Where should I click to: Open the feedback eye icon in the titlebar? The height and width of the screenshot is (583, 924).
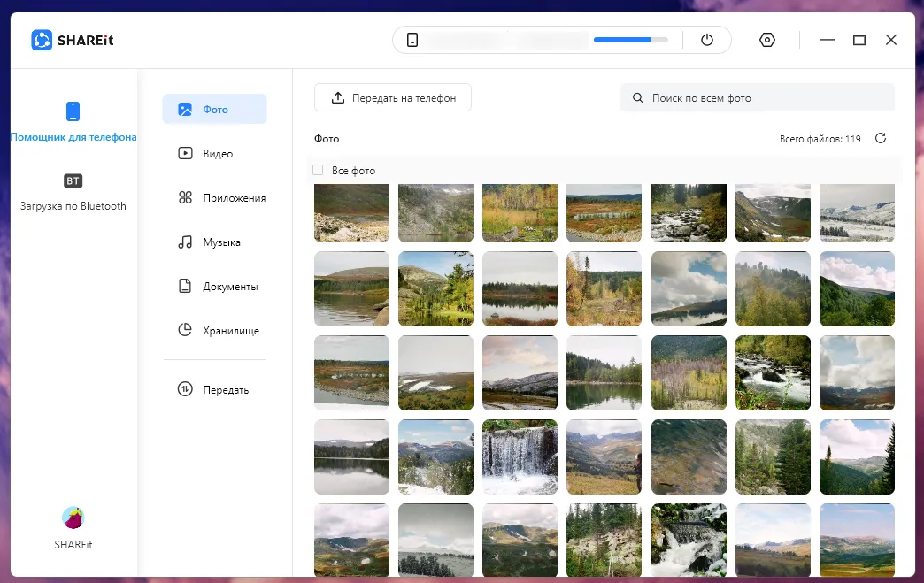pyautogui.click(x=766, y=39)
